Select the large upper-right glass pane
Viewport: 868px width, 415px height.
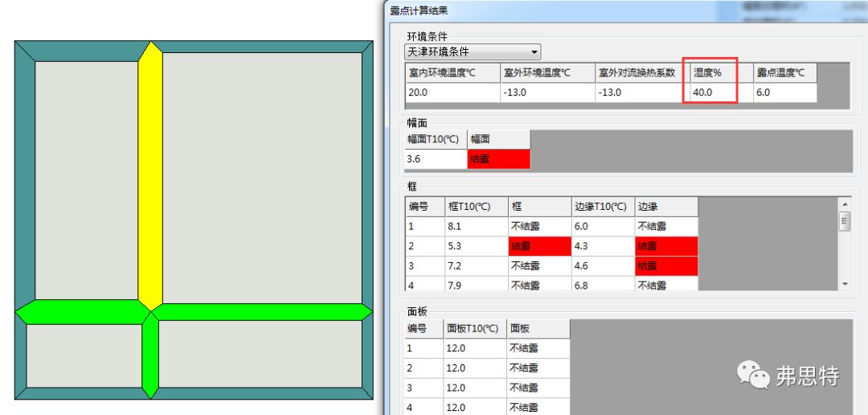pos(262,177)
